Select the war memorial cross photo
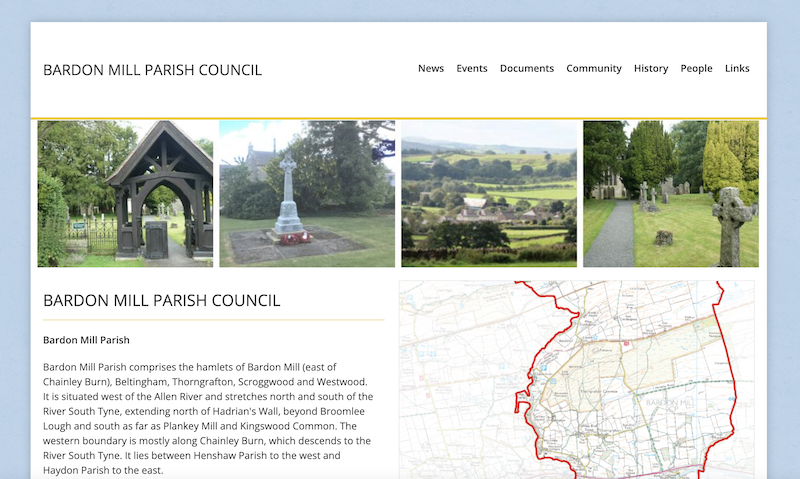 point(307,194)
